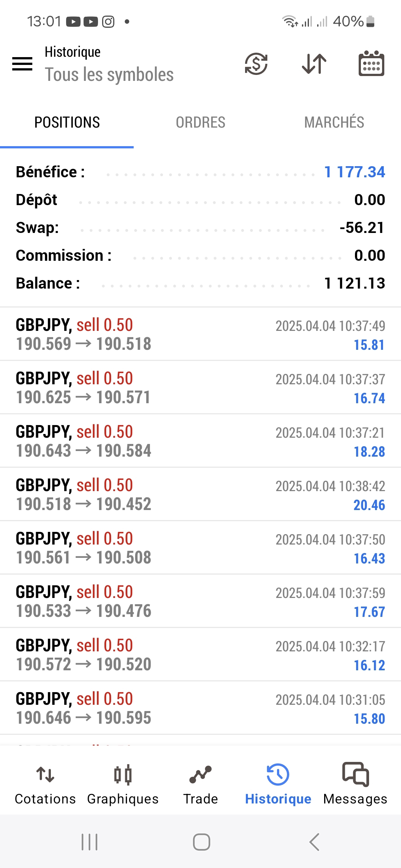
Task: Open the Graphiques candlestick icon
Action: [x=123, y=775]
